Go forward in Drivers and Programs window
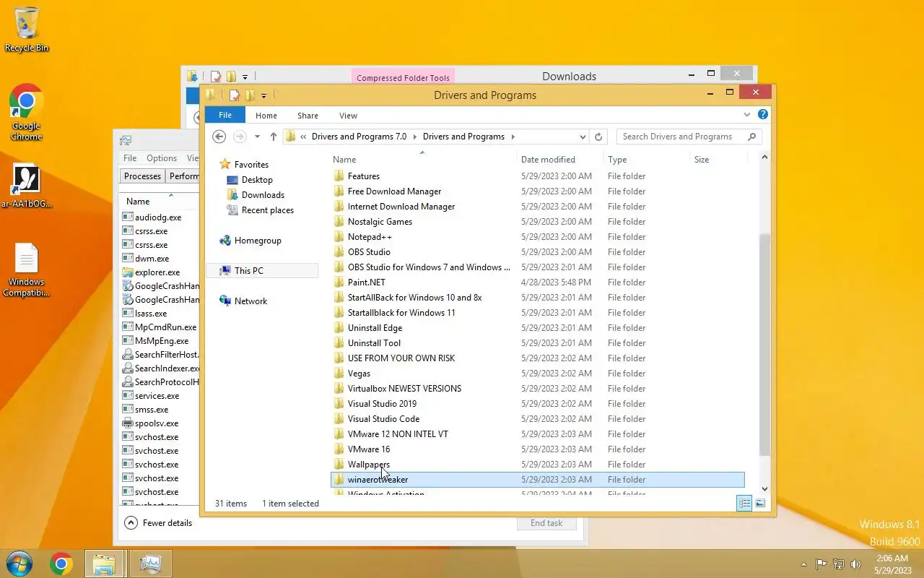 click(x=240, y=137)
